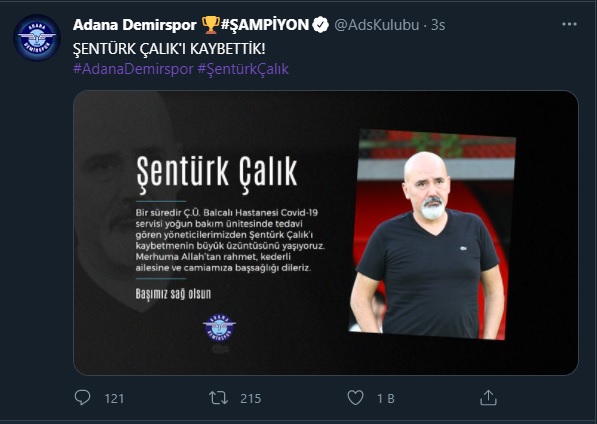Screen dimensions: 597x424
Task: Like the tweet with the heart icon
Action: [x=355, y=398]
